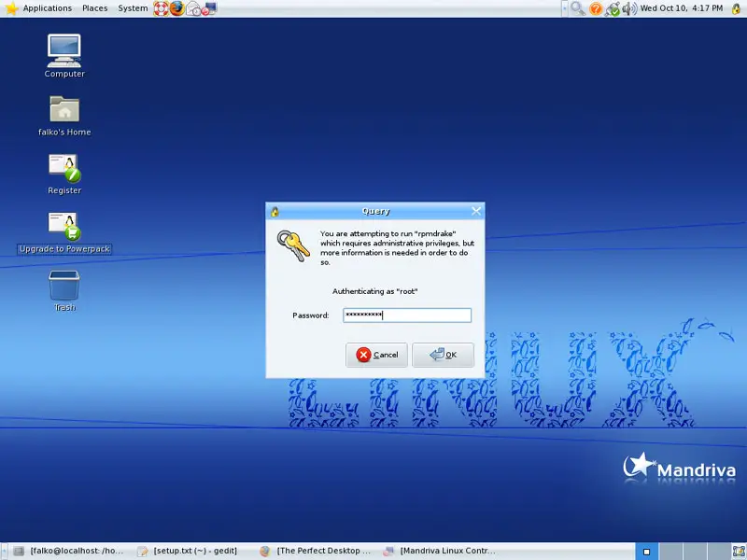Click the clock showing Wed Oct 10
The width and height of the screenshot is (747, 560).
pyautogui.click(x=682, y=8)
